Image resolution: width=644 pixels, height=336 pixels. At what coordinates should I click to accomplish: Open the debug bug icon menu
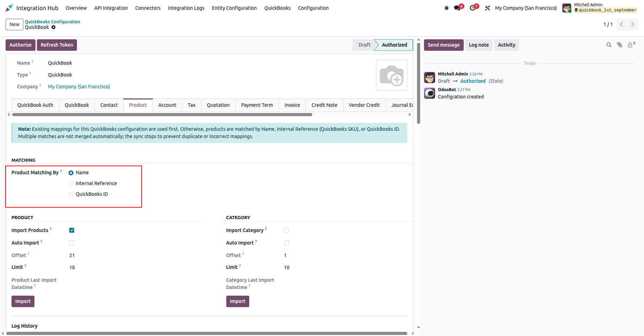(447, 8)
